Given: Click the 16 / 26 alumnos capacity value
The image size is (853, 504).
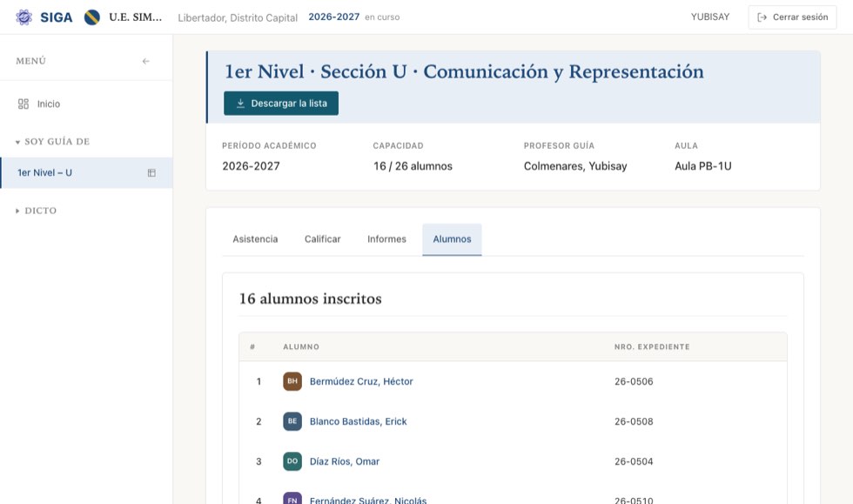Looking at the screenshot, I should coord(413,166).
